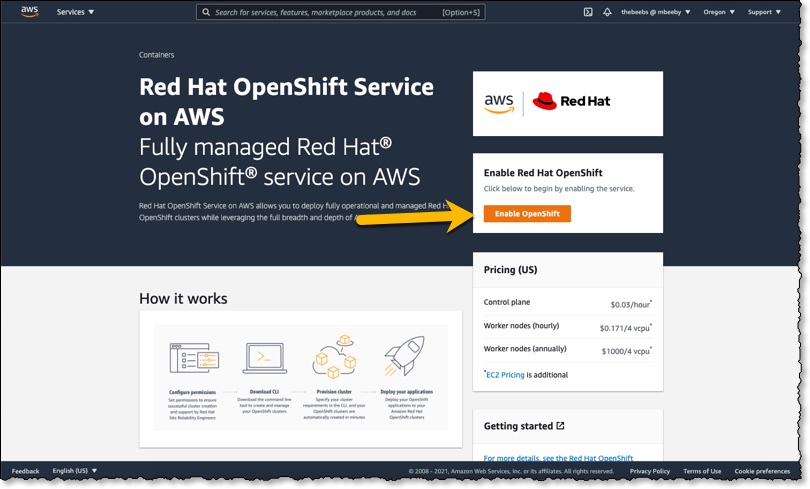Open the notifications bell icon
This screenshot has height=489, width=810.
pos(607,12)
